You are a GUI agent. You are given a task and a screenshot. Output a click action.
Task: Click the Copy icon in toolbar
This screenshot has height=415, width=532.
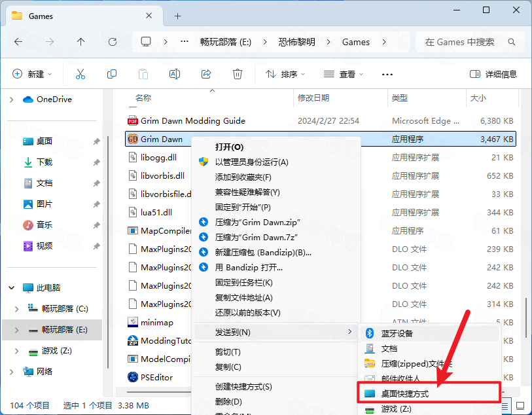(112, 73)
